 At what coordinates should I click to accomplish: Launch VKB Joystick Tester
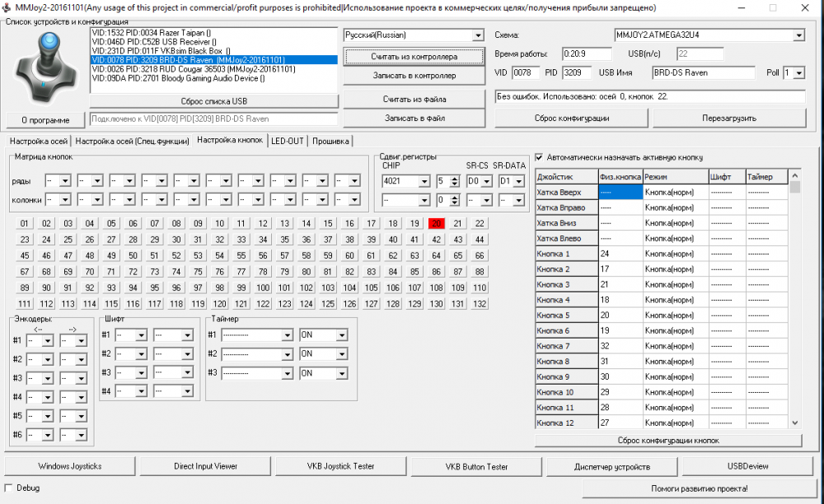point(340,466)
